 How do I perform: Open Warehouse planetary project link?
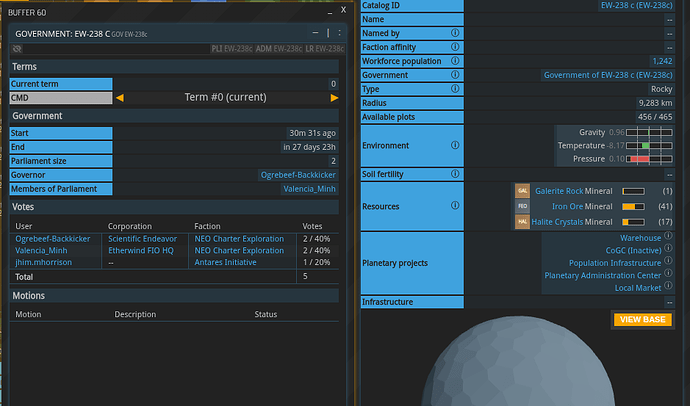pos(640,238)
